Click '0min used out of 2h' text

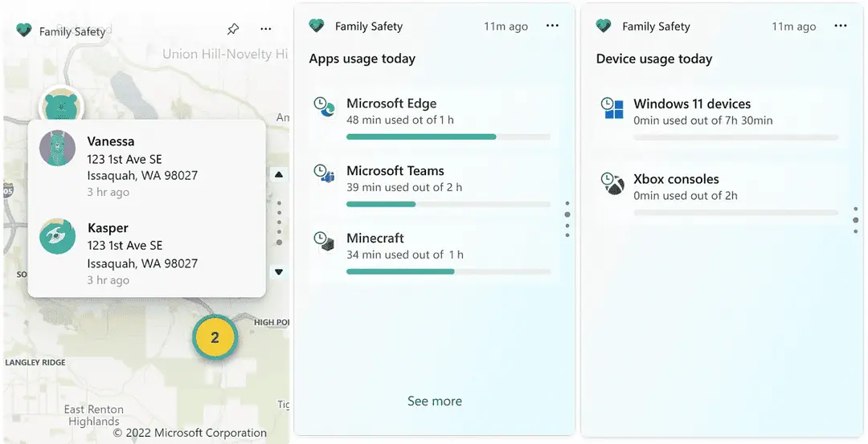click(x=686, y=195)
